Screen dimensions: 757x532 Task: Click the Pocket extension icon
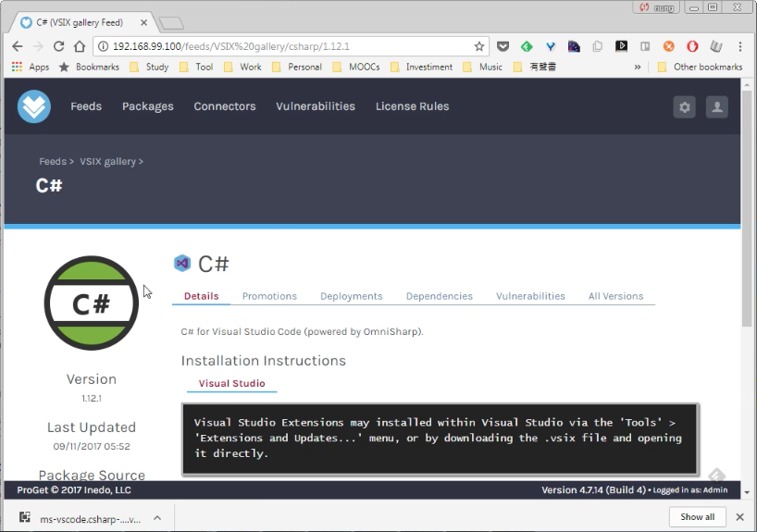(x=503, y=46)
